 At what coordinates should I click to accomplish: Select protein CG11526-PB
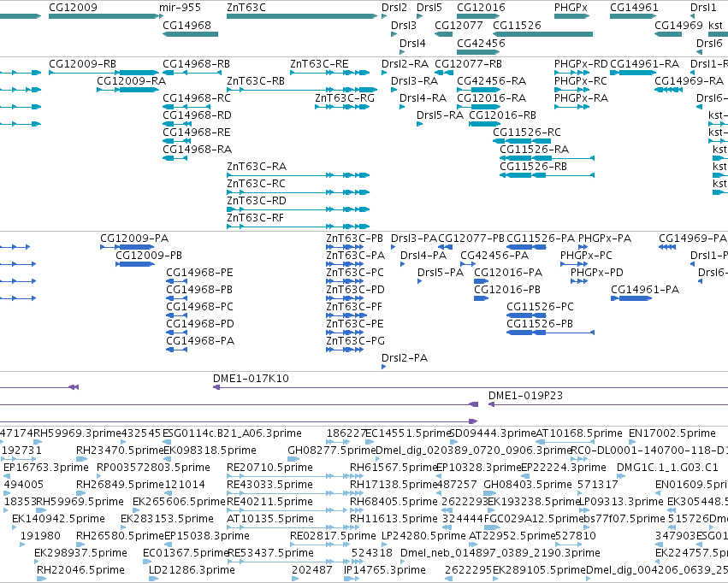540,324
